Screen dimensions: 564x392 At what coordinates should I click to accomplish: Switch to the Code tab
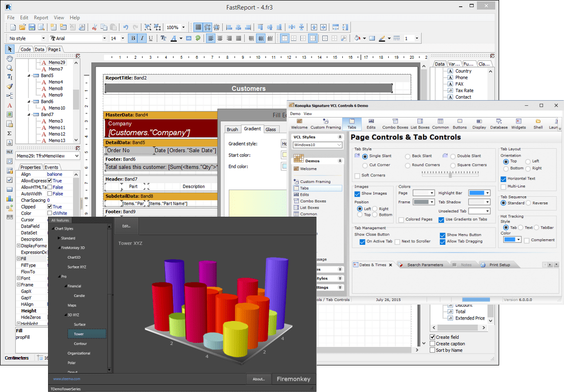tap(26, 50)
